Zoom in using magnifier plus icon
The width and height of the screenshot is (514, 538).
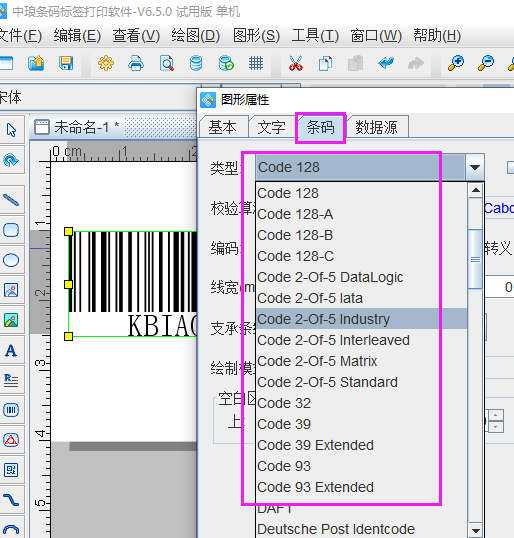[x=456, y=63]
